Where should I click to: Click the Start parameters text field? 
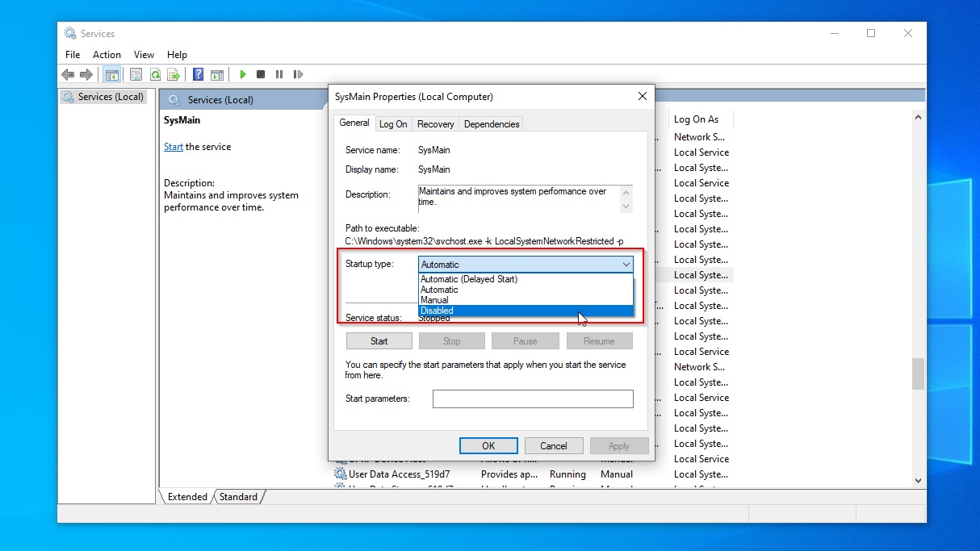tap(533, 399)
